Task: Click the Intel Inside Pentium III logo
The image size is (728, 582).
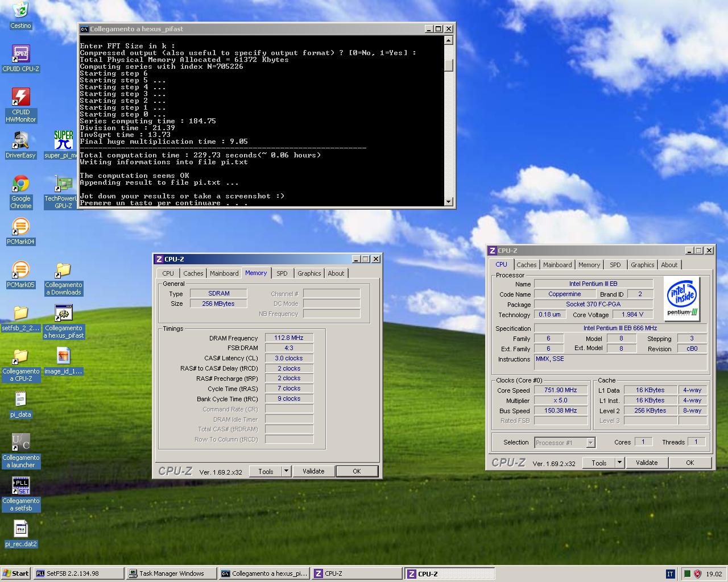Action: coord(682,299)
